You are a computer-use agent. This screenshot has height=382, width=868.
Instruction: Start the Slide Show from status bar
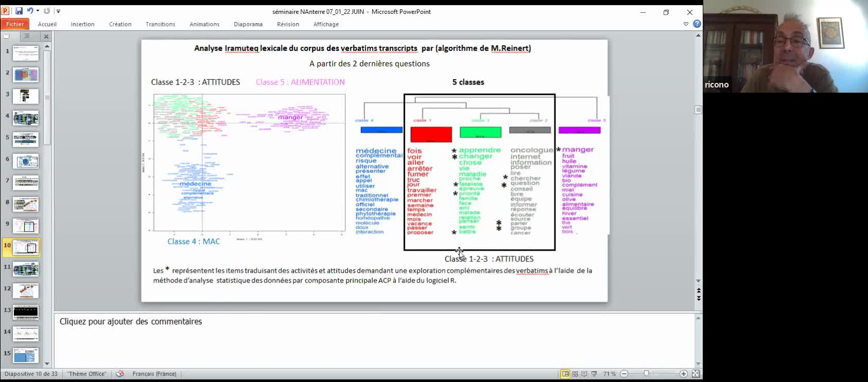click(594, 374)
